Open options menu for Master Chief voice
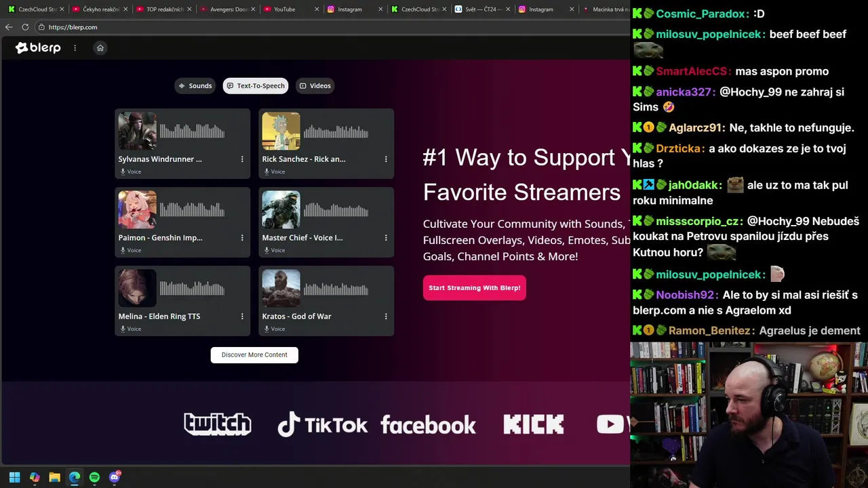The image size is (868, 488). tap(386, 238)
